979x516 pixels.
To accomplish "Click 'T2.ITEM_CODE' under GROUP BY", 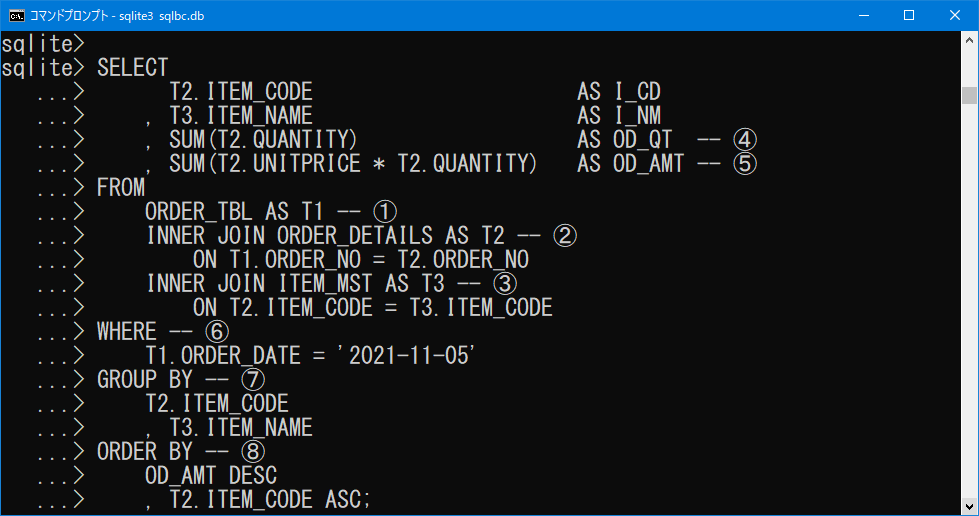I will coord(217,404).
